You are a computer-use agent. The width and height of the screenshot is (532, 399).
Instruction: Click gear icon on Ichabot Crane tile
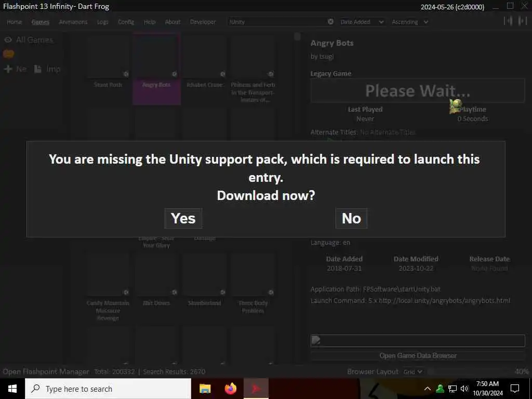[x=222, y=74]
